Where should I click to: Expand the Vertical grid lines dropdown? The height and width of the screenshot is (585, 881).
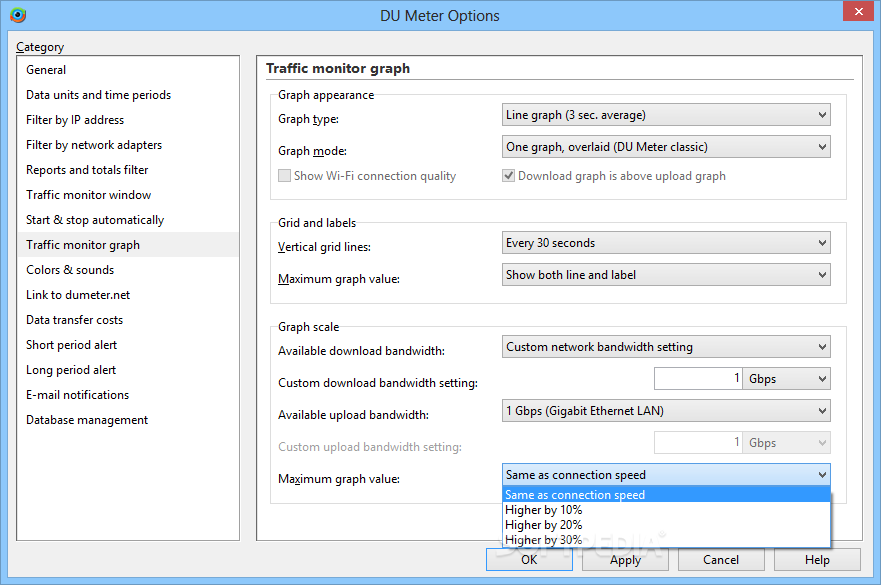[666, 243]
